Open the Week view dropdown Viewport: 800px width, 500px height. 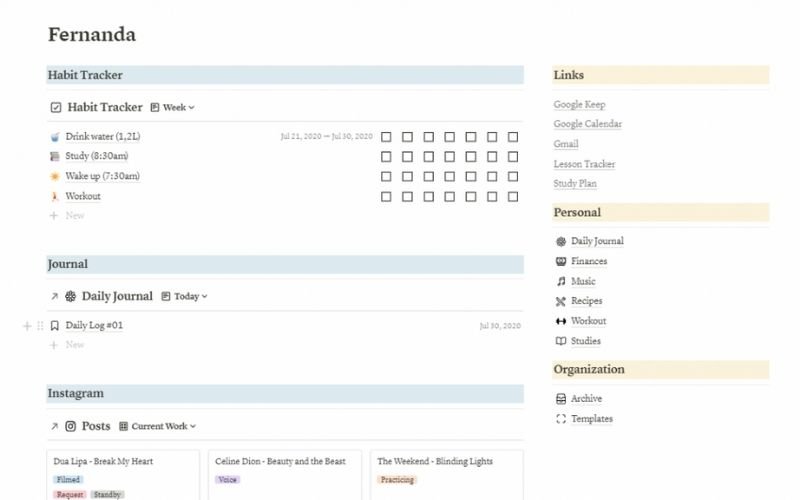tap(173, 107)
